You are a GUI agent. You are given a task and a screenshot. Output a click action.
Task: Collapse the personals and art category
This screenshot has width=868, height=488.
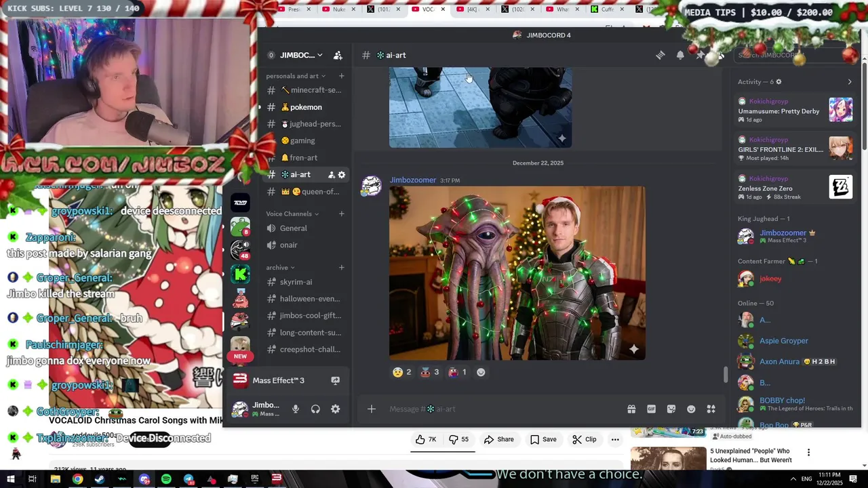(x=296, y=76)
